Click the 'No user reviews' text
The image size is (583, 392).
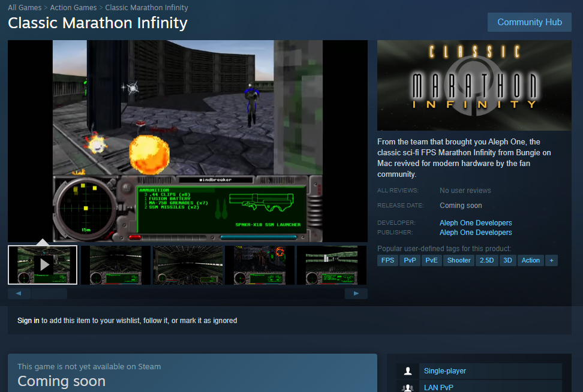point(465,190)
